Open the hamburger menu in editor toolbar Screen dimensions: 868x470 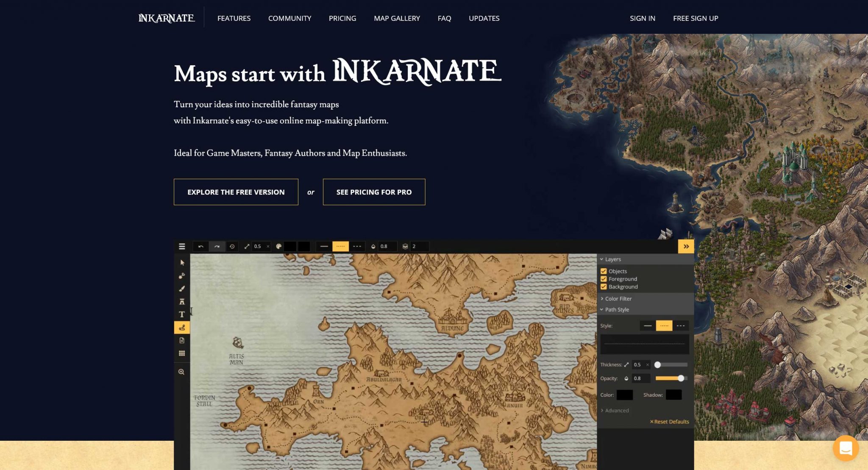[x=182, y=246]
